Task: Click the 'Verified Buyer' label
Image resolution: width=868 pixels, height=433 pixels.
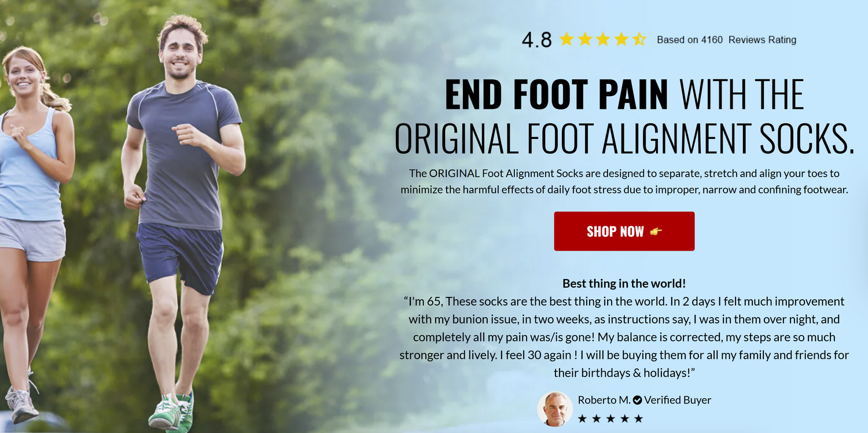Action: click(678, 400)
